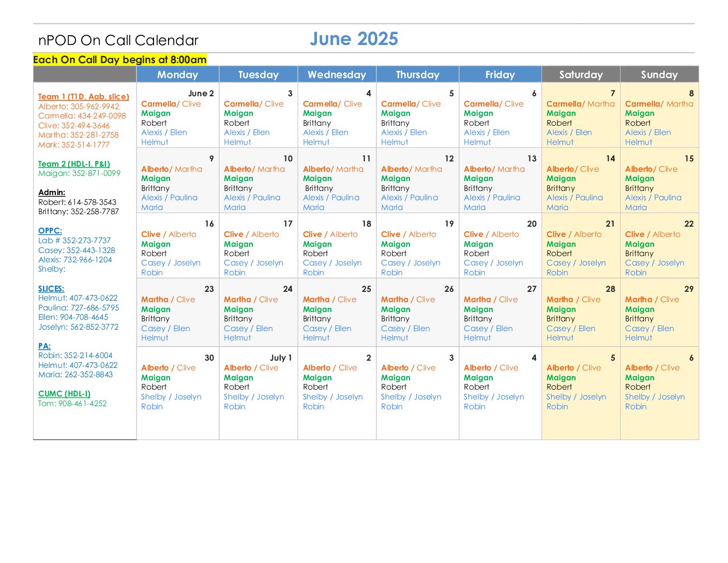728x563 pixels.
Task: Click Alexis / Ellen in the June 5 cell
Action: coord(404,132)
